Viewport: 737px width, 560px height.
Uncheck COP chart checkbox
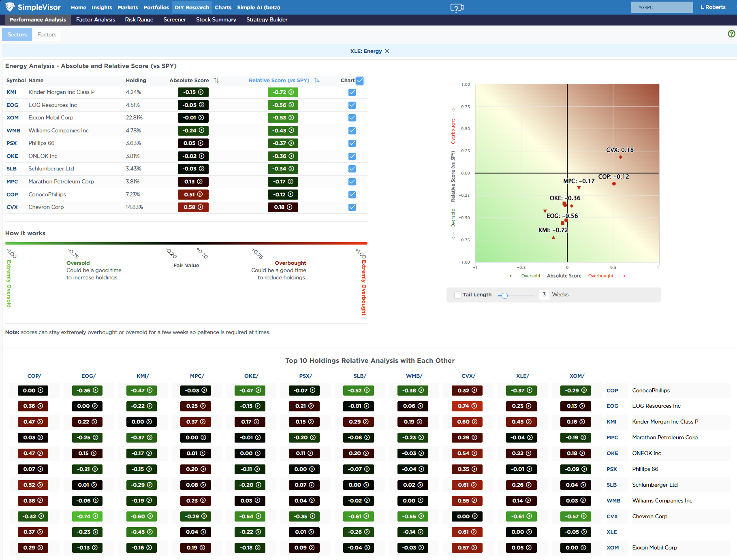coord(352,194)
